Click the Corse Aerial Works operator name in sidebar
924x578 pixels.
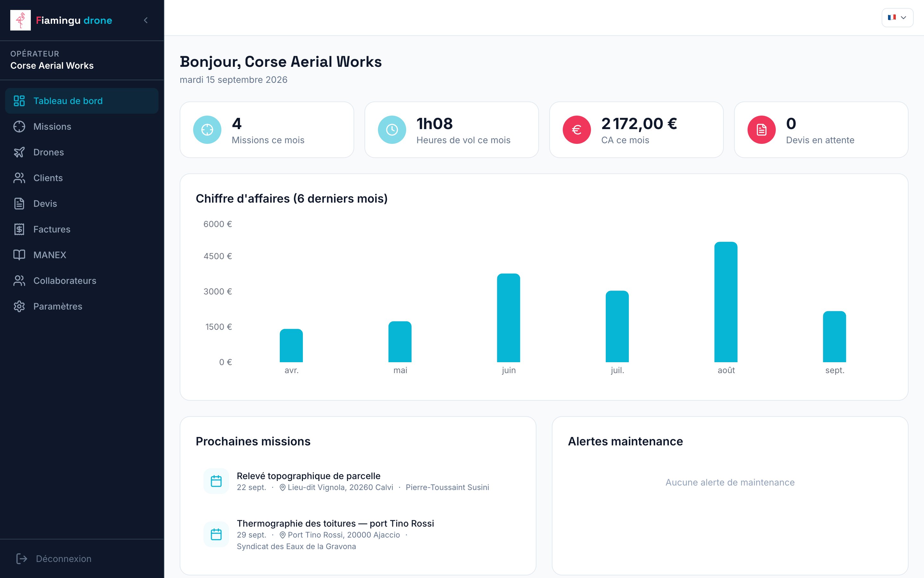tap(52, 66)
